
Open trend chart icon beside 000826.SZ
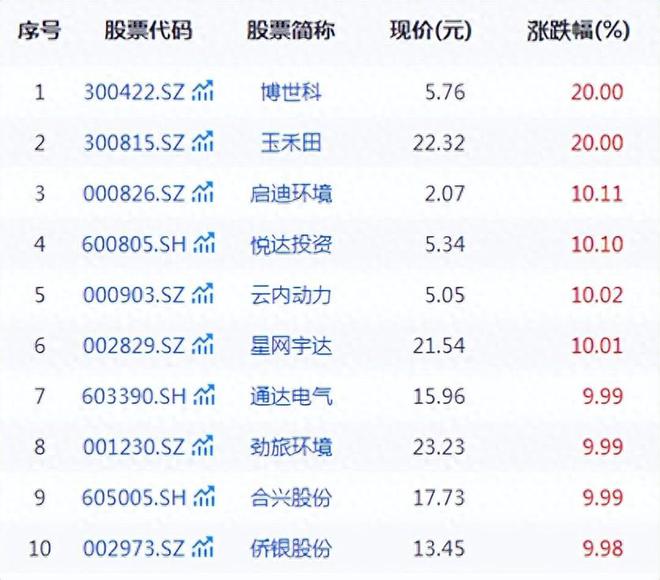point(204,193)
